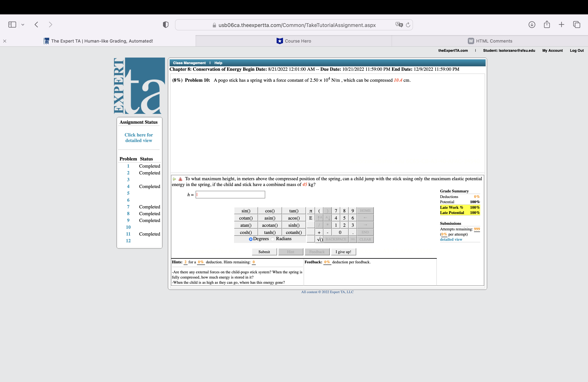
Task: Show the tab overview icon
Action: [577, 24]
